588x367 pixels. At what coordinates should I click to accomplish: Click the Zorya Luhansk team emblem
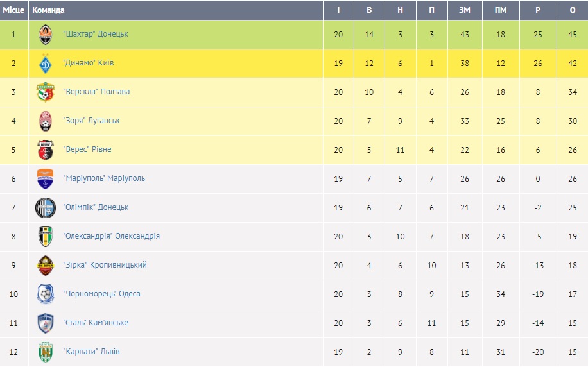pyautogui.click(x=46, y=121)
